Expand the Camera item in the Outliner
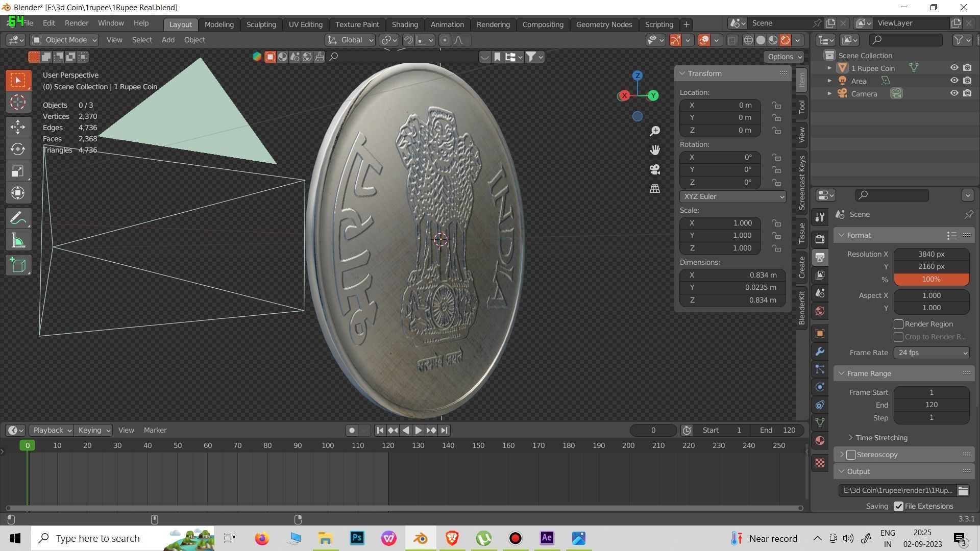Screen dimensions: 980x551 (830, 93)
